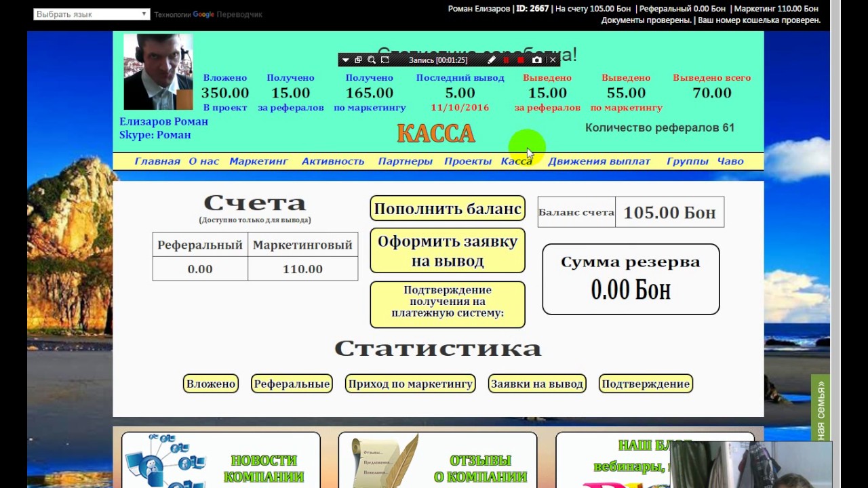
Task: Pause the recording with red pause icon
Action: point(506,60)
